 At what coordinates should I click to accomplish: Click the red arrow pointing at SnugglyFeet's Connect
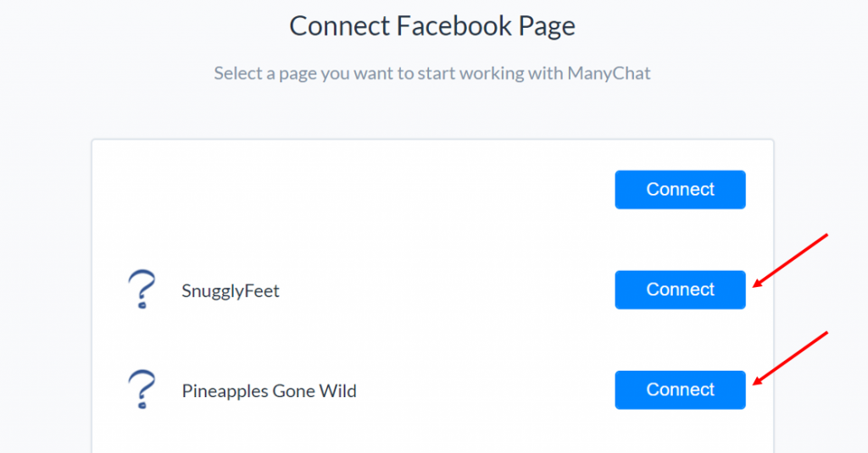(x=790, y=261)
